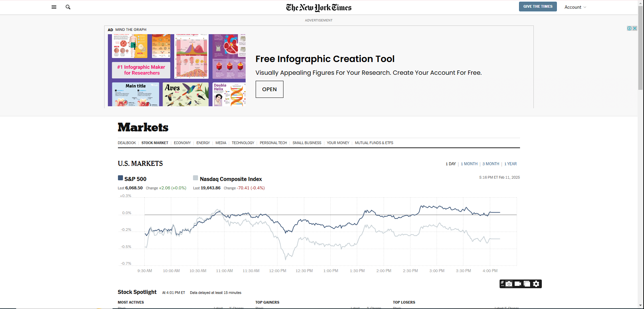Switch chart range to 1 Year

[x=510, y=164]
